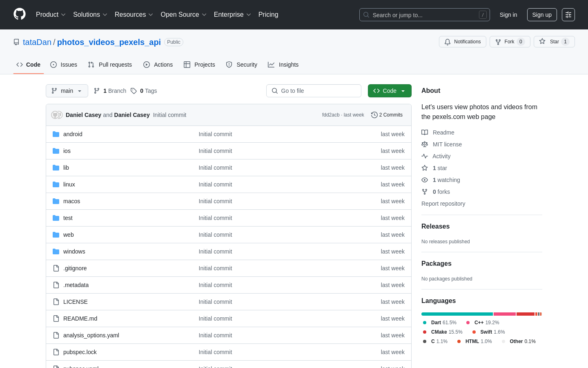Click the Dart language color bar segment
The height and width of the screenshot is (368, 588).
(457, 314)
